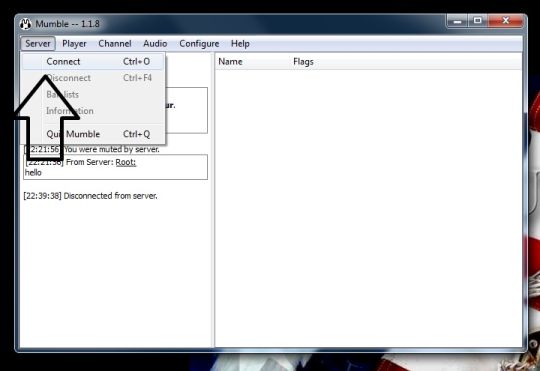
Task: Choose Connect from the Server menu
Action: click(93, 62)
